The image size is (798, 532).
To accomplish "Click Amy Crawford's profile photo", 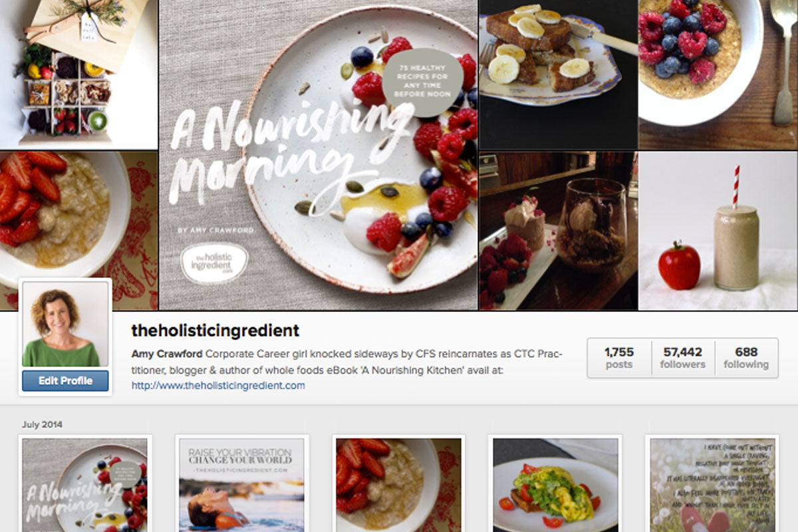I will click(65, 324).
